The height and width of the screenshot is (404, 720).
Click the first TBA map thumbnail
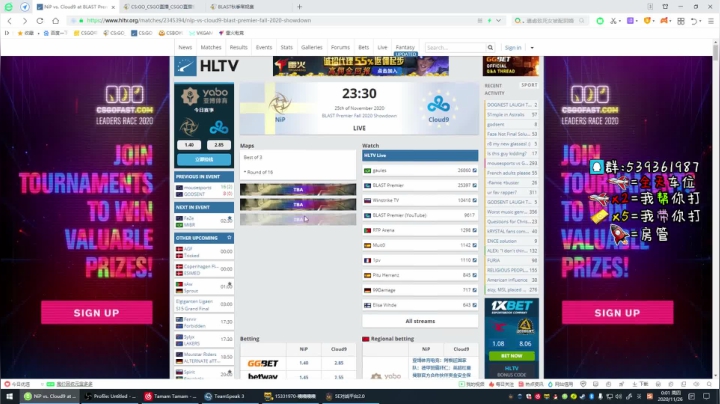[298, 189]
